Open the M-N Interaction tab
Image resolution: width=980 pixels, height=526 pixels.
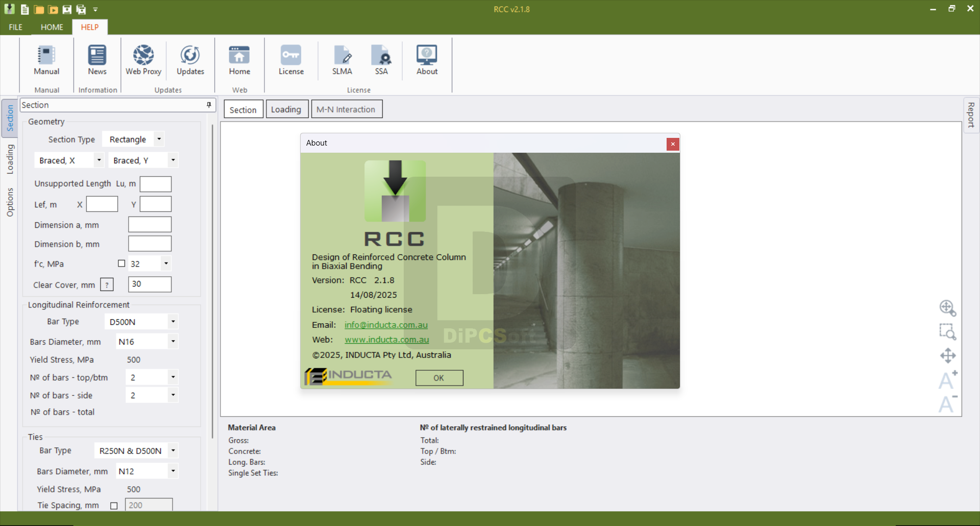(346, 109)
